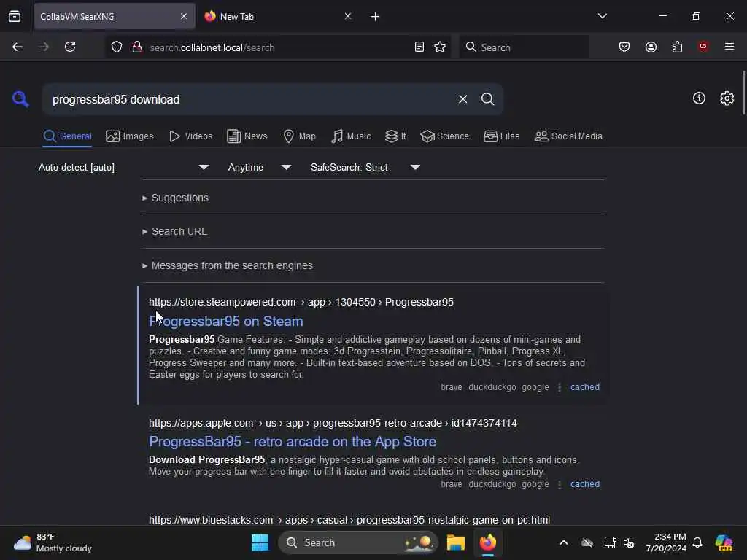The height and width of the screenshot is (560, 747).
Task: Open uBlock Origin extension icon
Action: [x=703, y=47]
